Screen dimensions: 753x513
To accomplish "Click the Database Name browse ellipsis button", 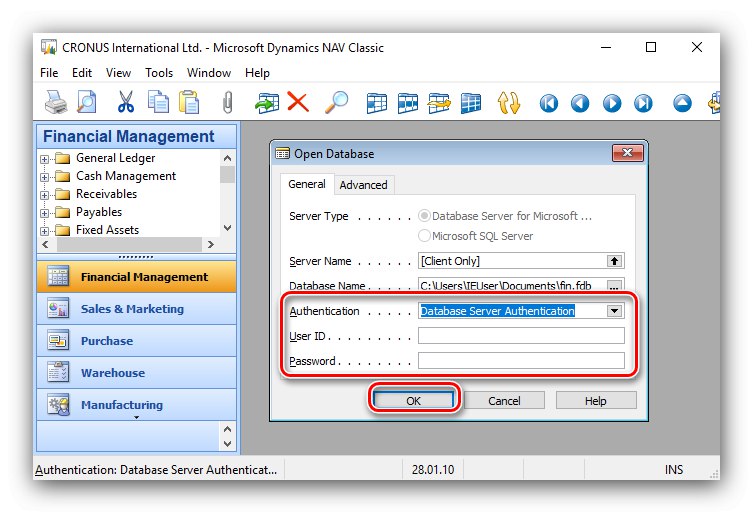I will coord(614,287).
